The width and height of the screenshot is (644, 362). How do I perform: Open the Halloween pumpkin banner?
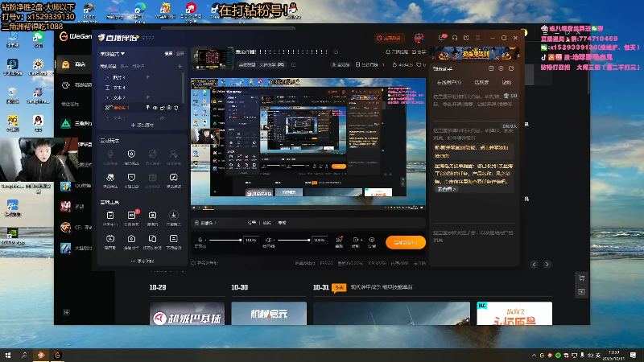(x=474, y=53)
